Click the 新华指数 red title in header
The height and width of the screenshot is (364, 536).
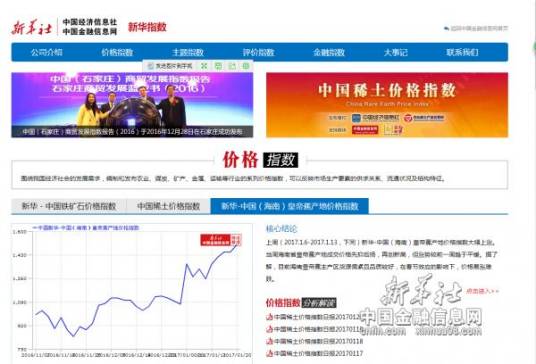(147, 27)
